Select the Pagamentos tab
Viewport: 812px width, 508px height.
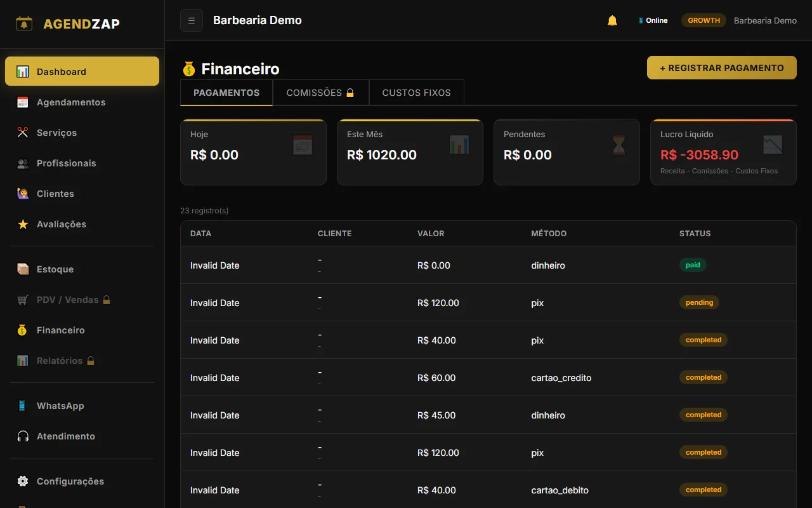click(x=226, y=93)
